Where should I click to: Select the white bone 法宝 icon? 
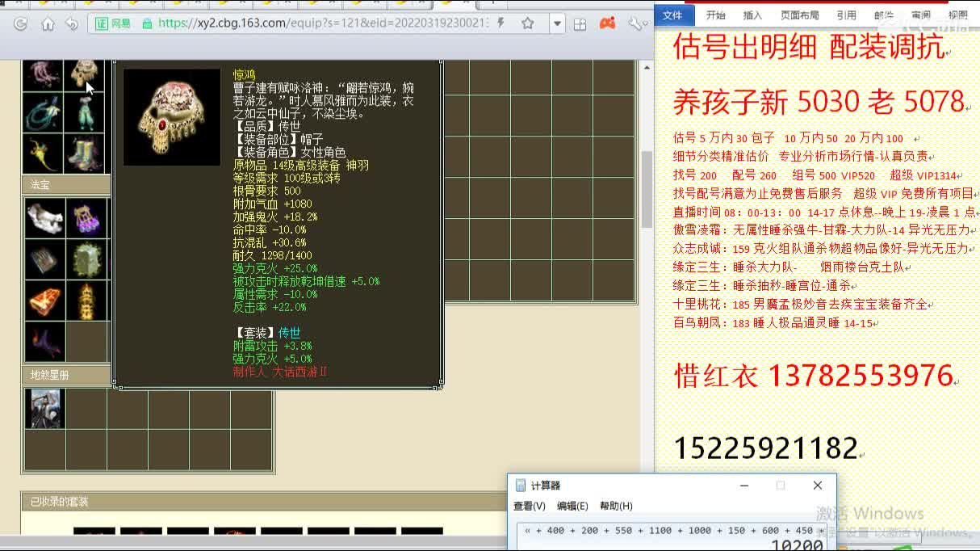[44, 218]
